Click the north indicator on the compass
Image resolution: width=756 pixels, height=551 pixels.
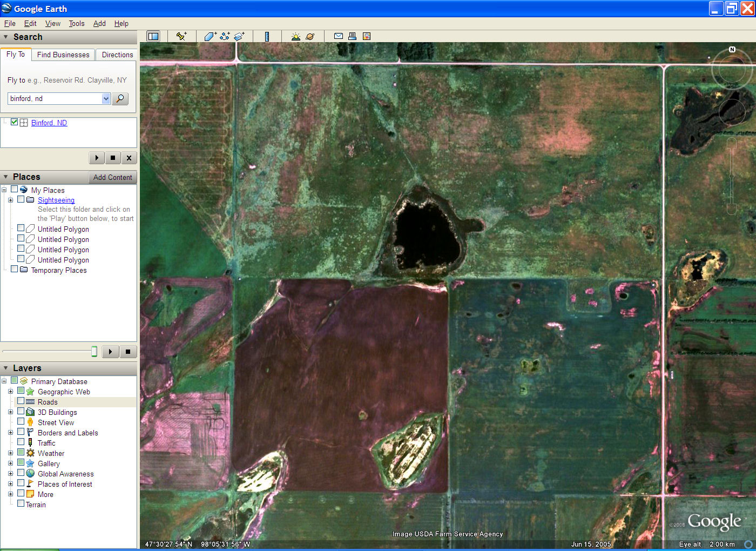tap(732, 50)
